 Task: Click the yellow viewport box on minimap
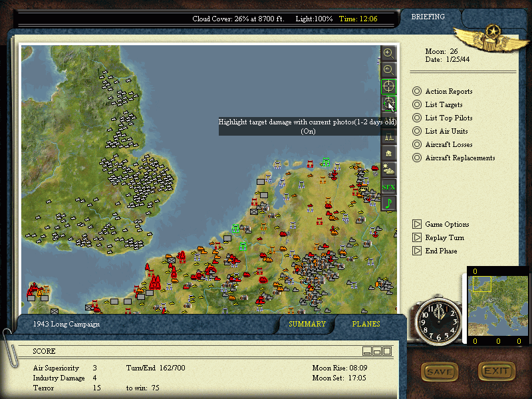click(x=482, y=285)
